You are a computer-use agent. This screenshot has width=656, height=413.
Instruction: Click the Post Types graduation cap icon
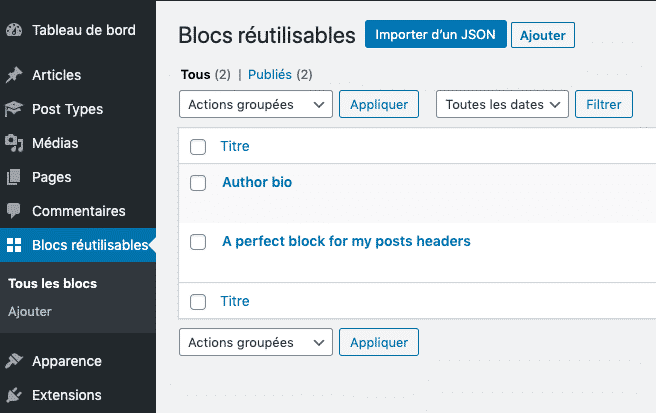tap(14, 109)
